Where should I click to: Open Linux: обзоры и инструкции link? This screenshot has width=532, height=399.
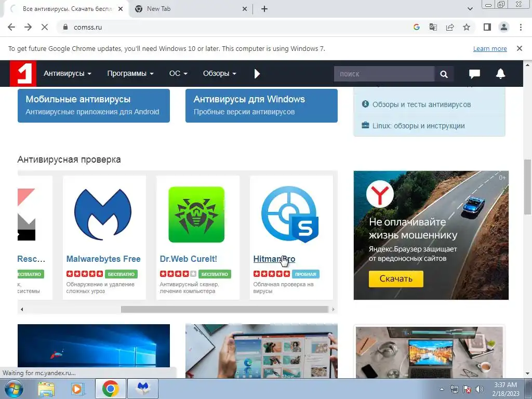click(x=418, y=126)
